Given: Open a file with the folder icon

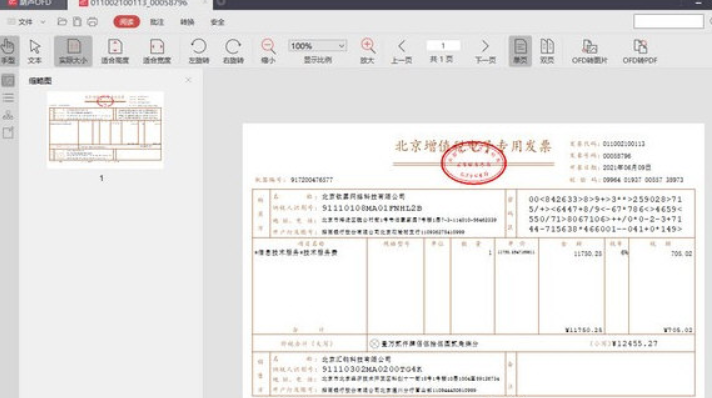Looking at the screenshot, I should click(62, 21).
